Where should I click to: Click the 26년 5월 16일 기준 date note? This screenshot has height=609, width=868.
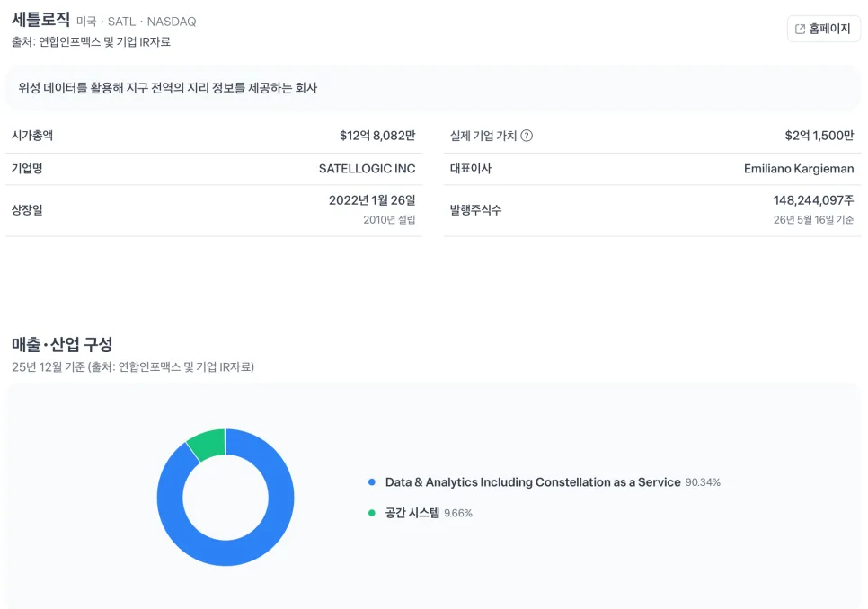[814, 219]
